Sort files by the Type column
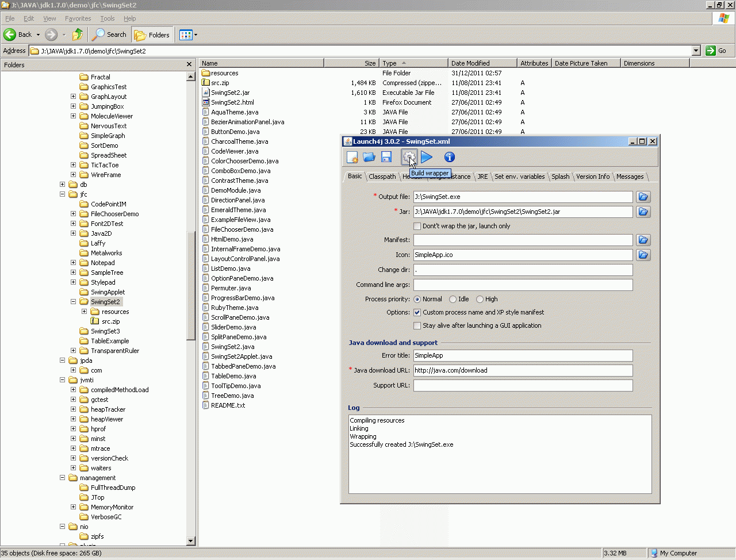 point(413,63)
